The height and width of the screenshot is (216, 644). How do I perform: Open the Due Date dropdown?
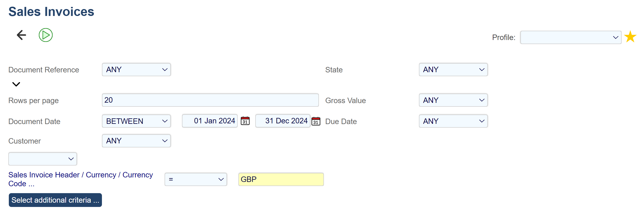[453, 121]
